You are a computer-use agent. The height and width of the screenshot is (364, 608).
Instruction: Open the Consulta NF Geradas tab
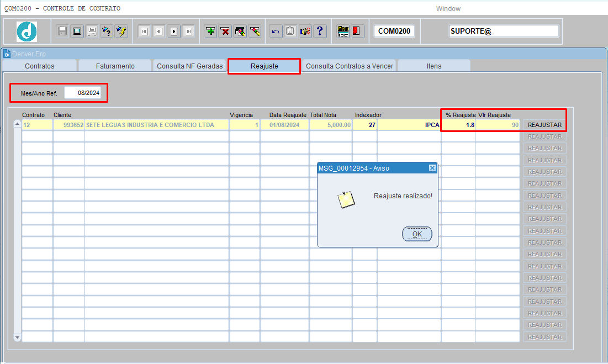click(189, 66)
